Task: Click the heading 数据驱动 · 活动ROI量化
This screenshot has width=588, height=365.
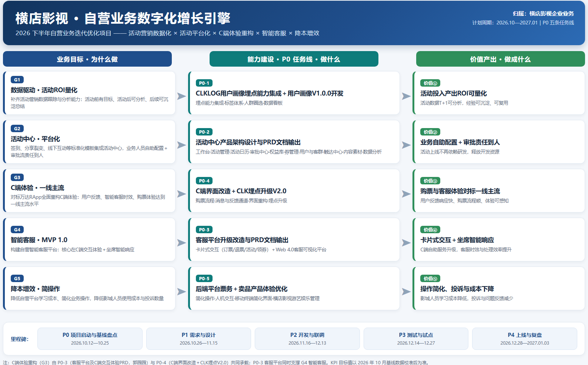Action: [44, 90]
